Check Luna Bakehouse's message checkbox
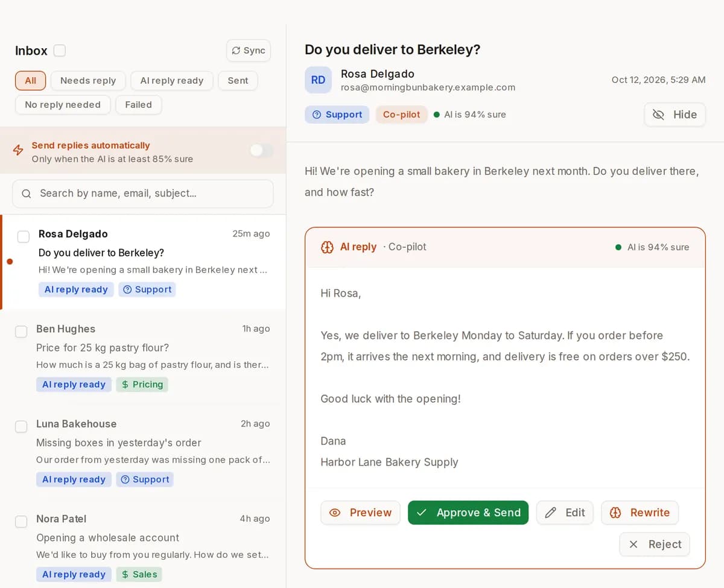 coord(21,426)
